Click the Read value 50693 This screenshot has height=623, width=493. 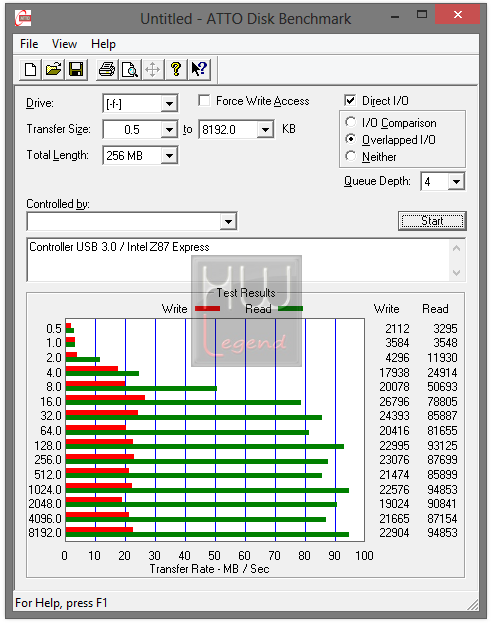442,387
